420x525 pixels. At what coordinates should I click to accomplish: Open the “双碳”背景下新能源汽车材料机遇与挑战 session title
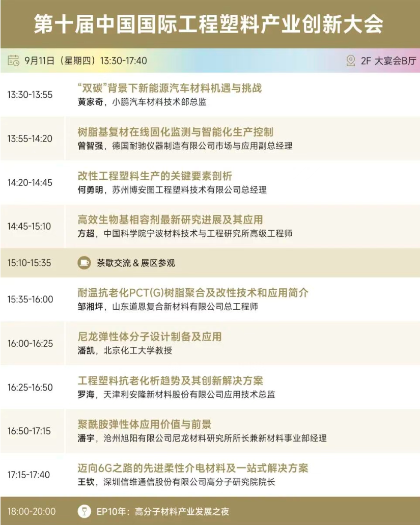click(x=169, y=88)
